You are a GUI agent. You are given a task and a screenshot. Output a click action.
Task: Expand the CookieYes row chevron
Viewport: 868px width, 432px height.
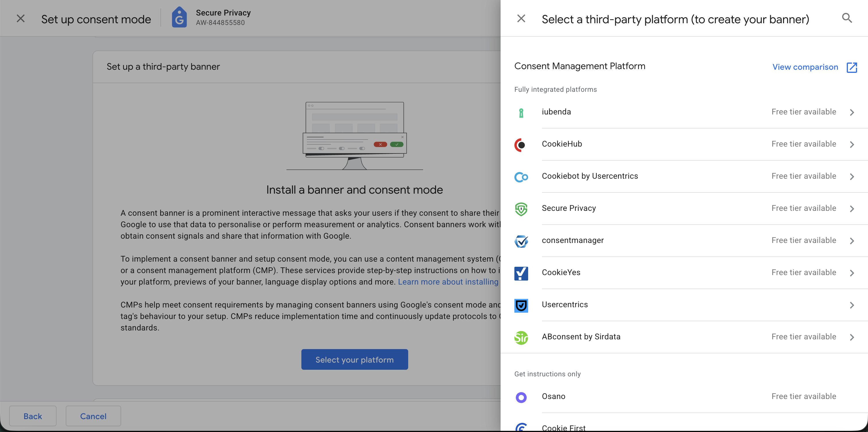pyautogui.click(x=852, y=273)
